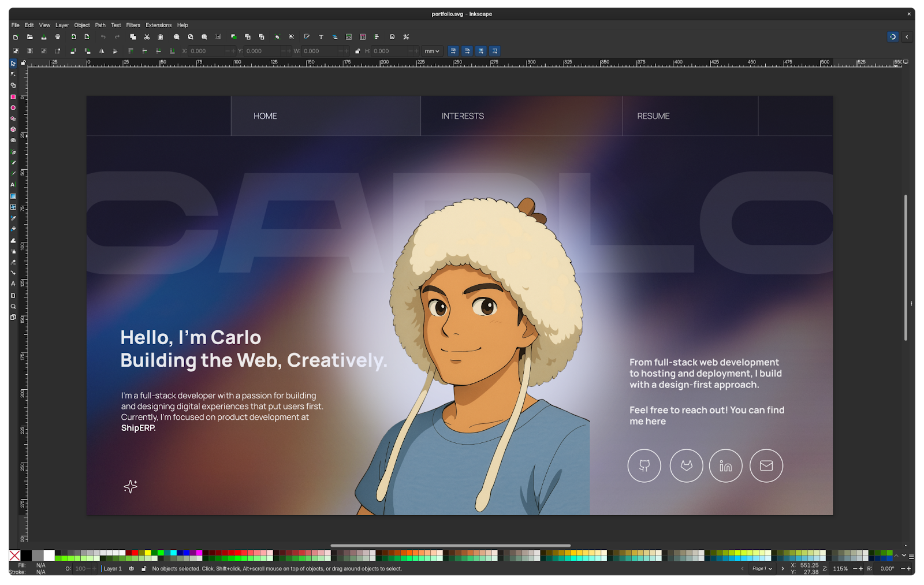Select the 3D Box tool
The image size is (924, 585).
(x=13, y=129)
